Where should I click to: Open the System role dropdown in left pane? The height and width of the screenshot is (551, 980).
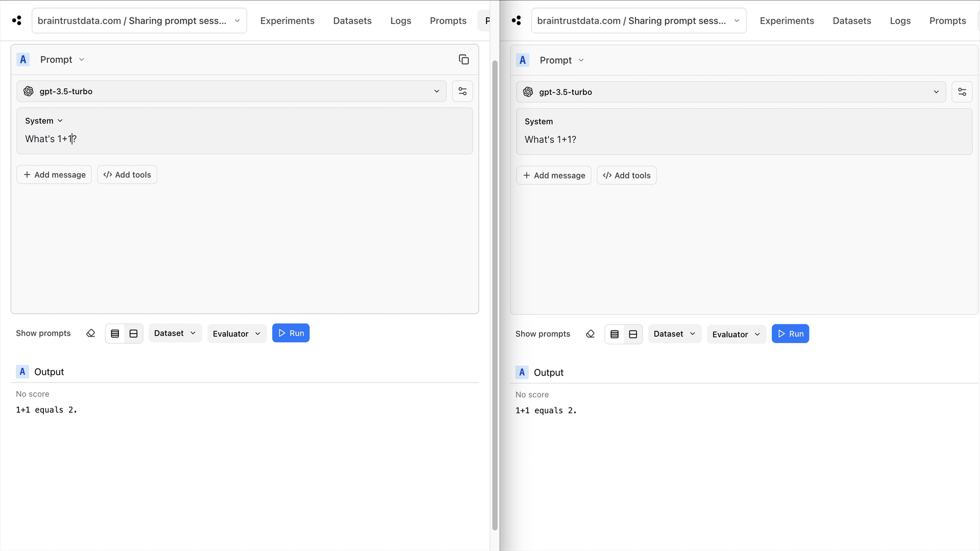tap(44, 121)
